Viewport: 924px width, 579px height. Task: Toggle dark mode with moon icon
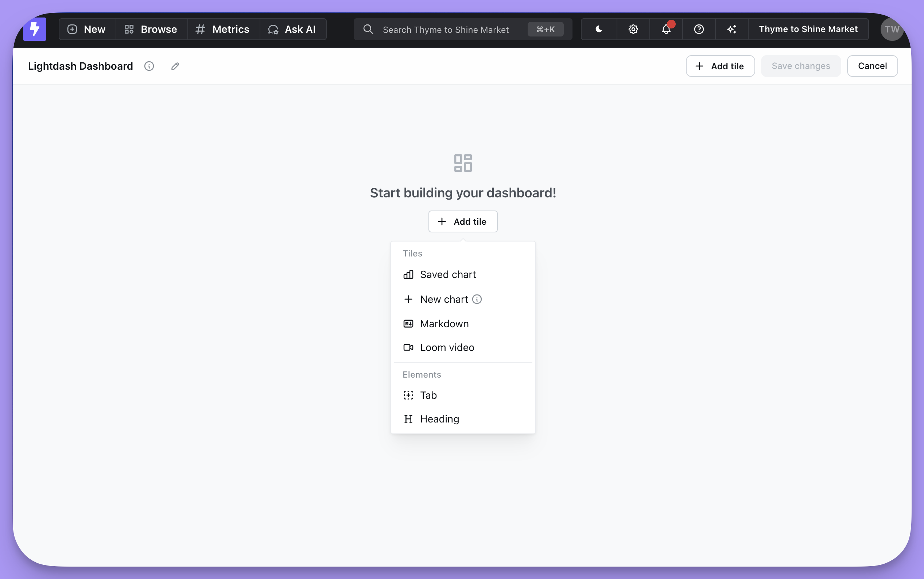point(599,29)
